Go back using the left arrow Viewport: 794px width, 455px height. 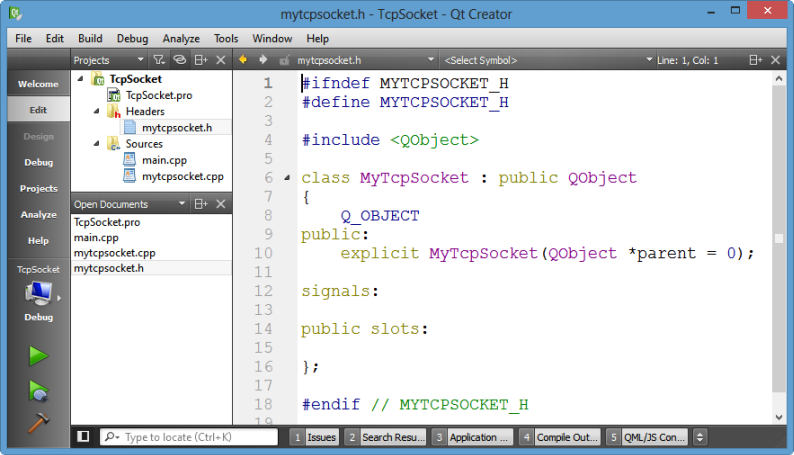[x=243, y=60]
